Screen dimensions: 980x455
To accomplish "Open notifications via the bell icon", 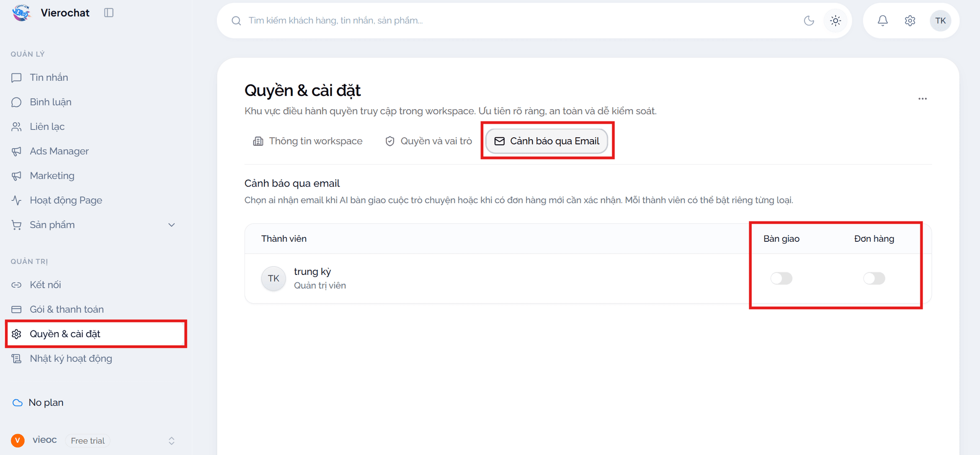I will [x=883, y=21].
